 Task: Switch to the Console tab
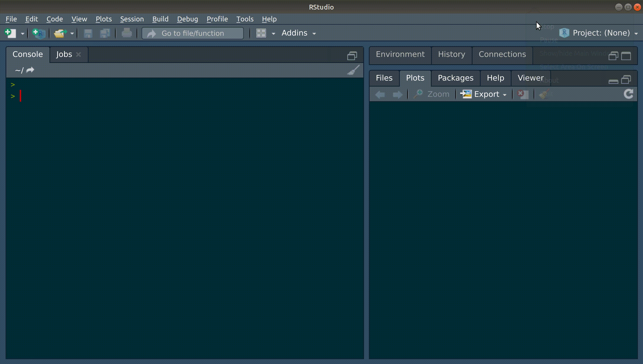(x=28, y=55)
